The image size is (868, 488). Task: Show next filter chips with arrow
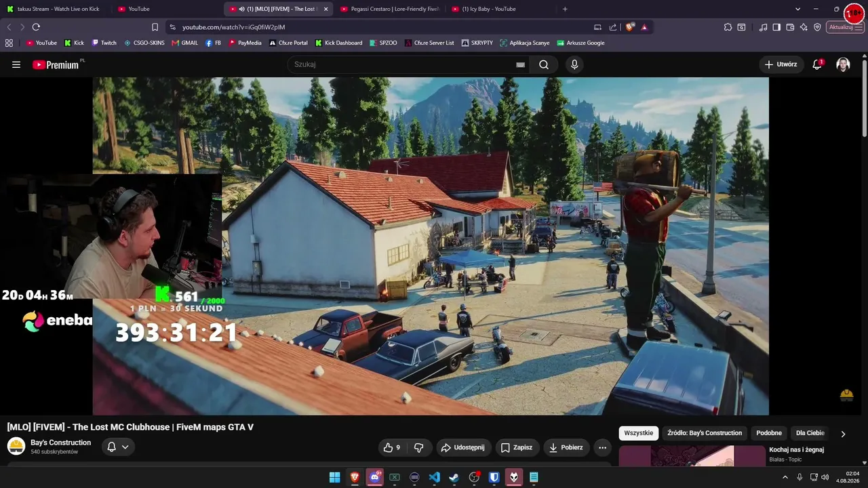click(x=843, y=434)
